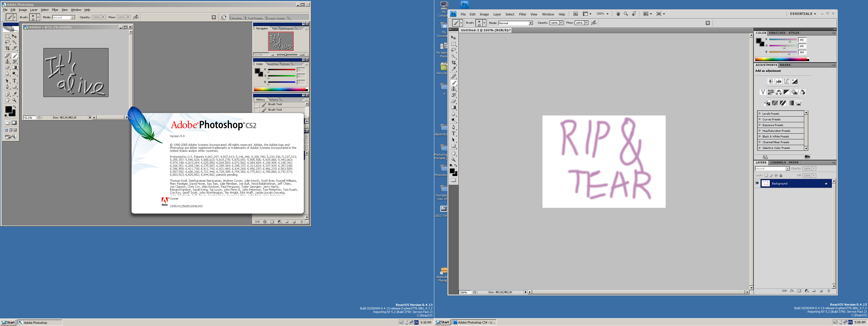Switch to CHANNELS tab in CS4
868x326 pixels.
click(x=778, y=162)
